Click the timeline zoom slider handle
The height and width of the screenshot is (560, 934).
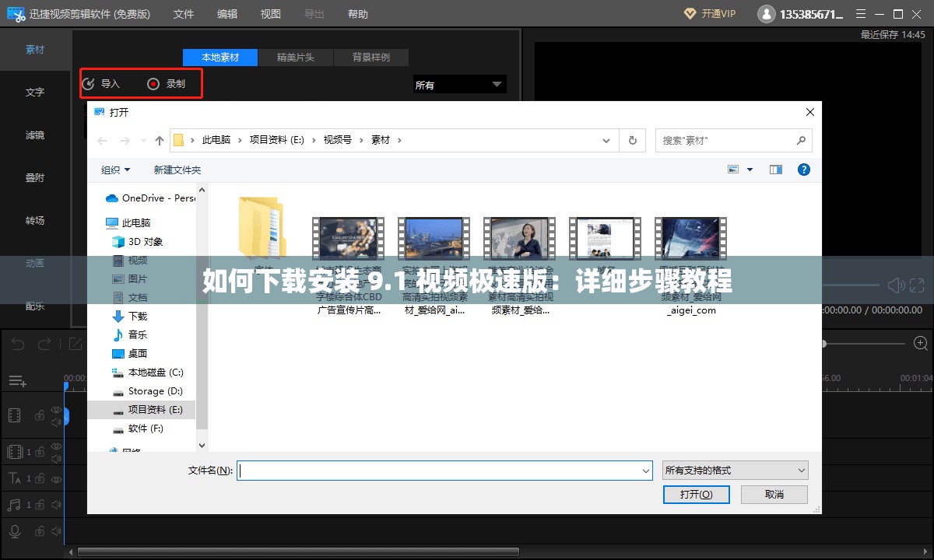824,343
